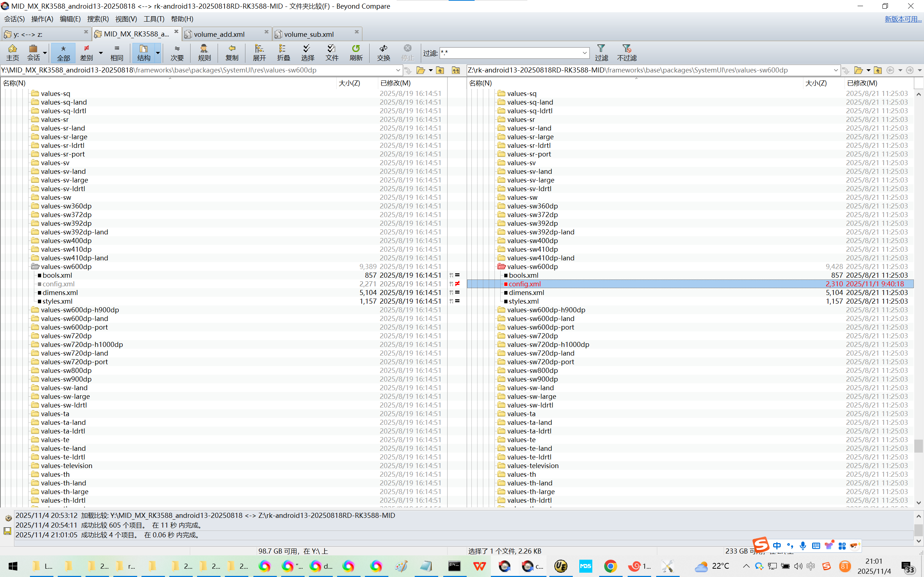The width and height of the screenshot is (924, 577).
Task: Toggle Show Same (相同) display filter
Action: click(117, 52)
